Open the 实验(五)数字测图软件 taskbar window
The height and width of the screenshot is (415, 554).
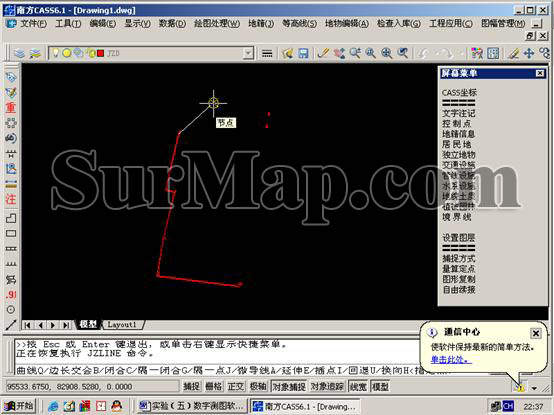point(192,406)
